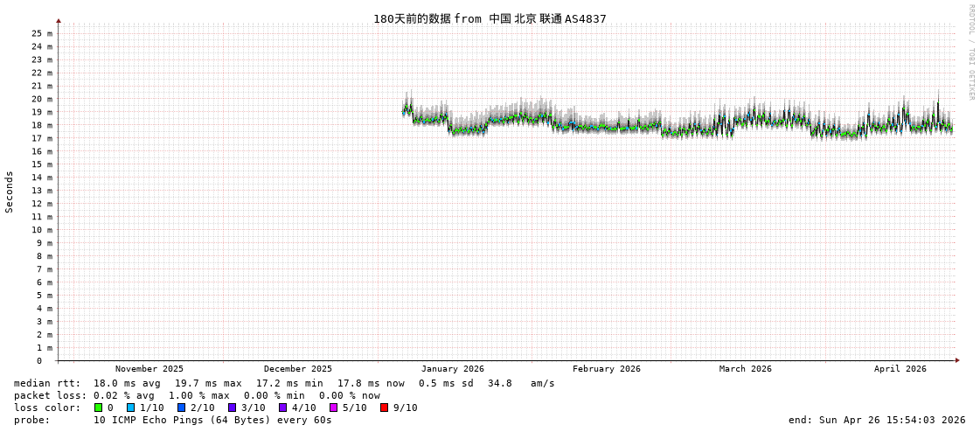Click the January 2026 axis label

pyautogui.click(x=453, y=369)
